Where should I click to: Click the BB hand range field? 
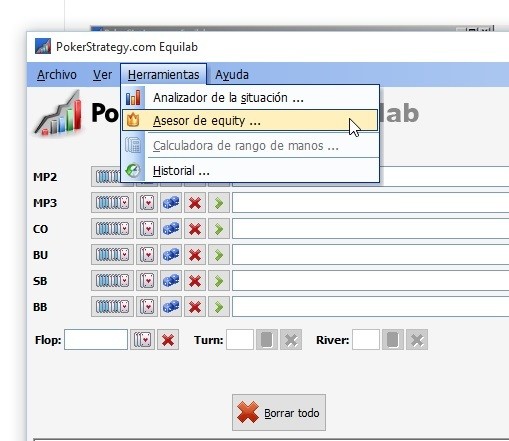370,306
